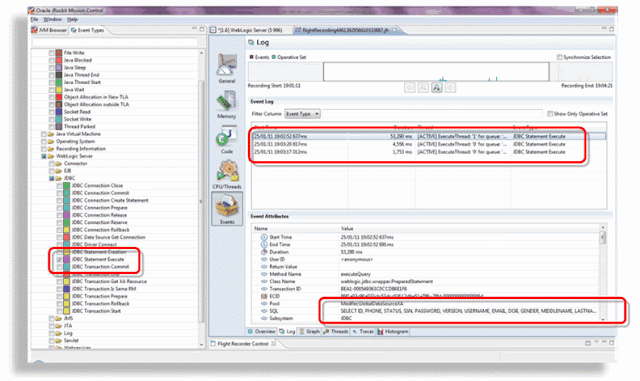Check the Java Blocked event checkbox
640x381 pixels.
(51, 60)
